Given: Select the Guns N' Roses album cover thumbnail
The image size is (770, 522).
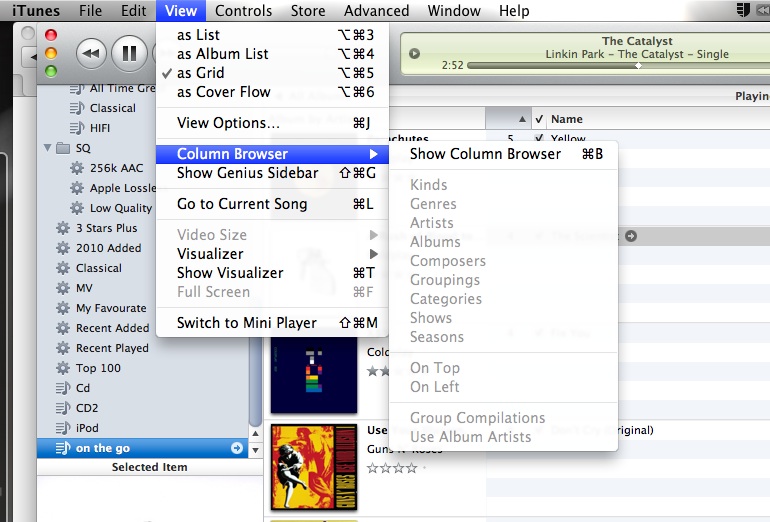Looking at the screenshot, I should (314, 467).
